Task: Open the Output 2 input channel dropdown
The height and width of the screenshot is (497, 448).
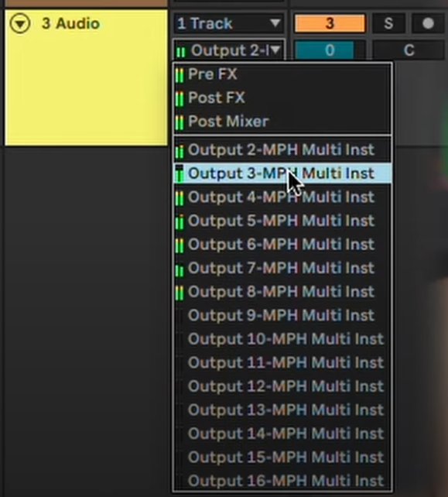Action: coord(229,50)
